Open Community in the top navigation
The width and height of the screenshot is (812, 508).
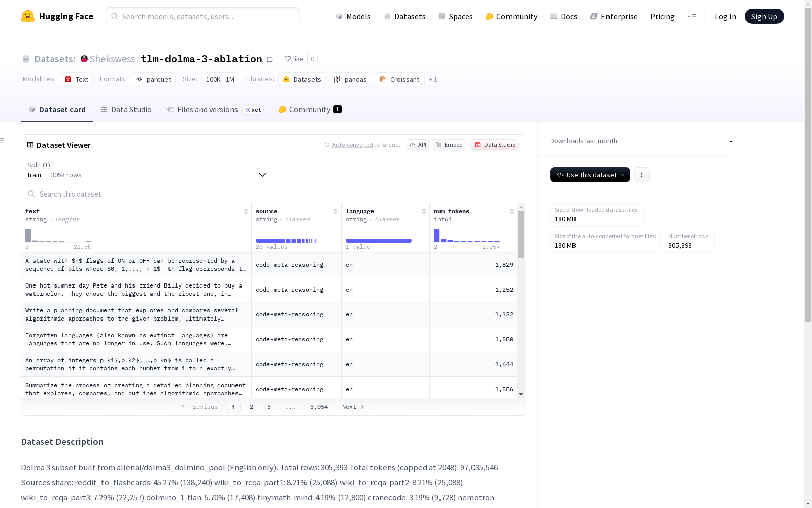[x=511, y=16]
